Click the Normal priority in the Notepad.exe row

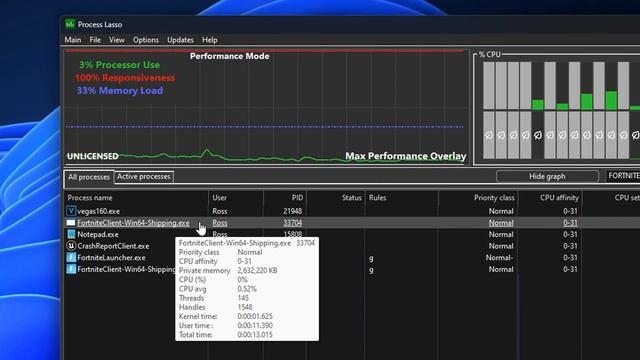tap(501, 234)
